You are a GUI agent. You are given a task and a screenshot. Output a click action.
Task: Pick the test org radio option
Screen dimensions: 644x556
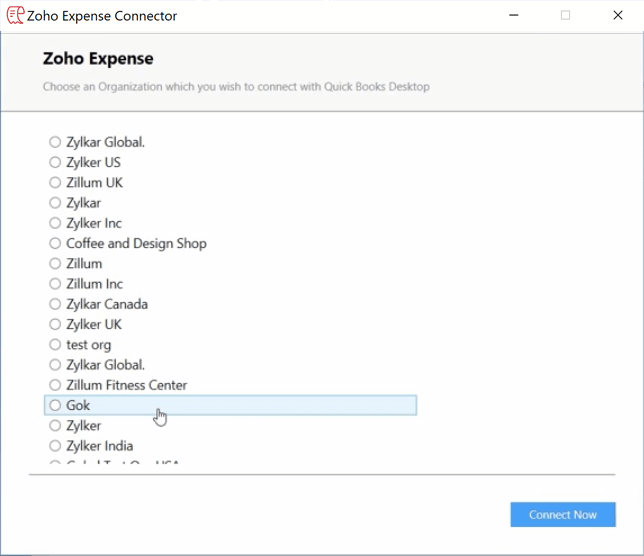tap(56, 344)
